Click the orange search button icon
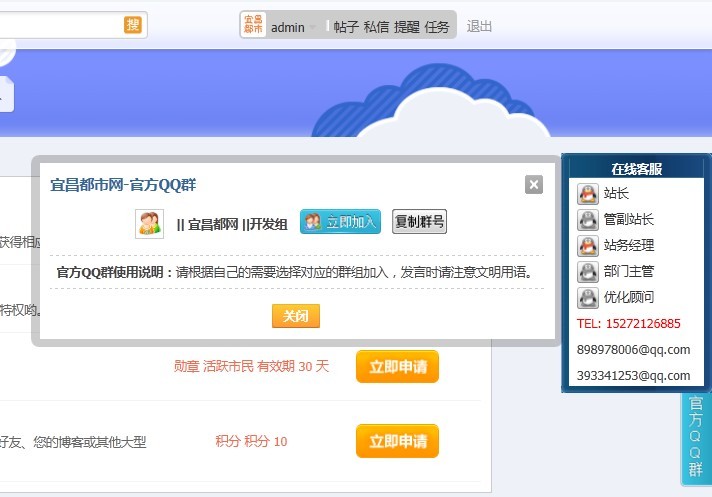Viewport: 712px width, 497px height. click(x=133, y=25)
